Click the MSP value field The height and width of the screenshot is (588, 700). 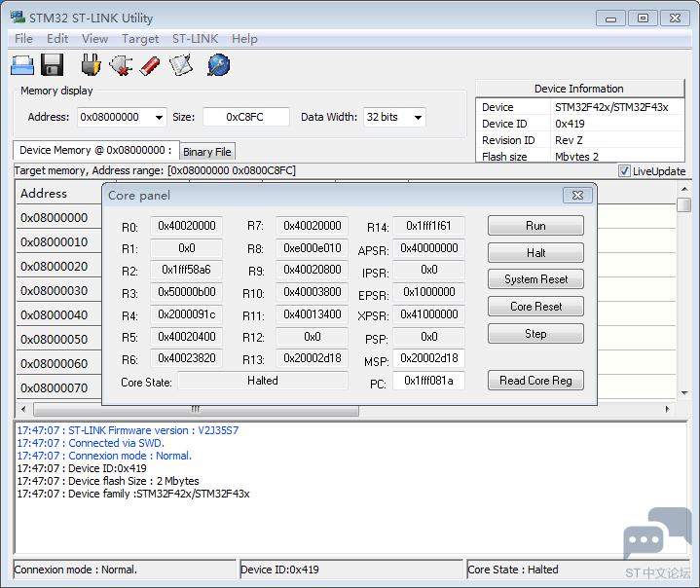coord(428,358)
